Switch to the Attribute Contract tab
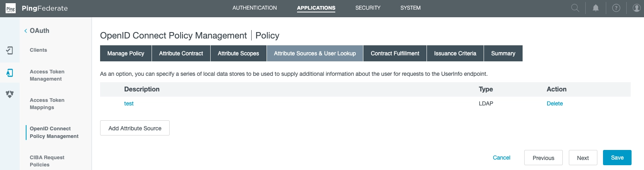Image resolution: width=644 pixels, height=170 pixels. click(x=181, y=53)
